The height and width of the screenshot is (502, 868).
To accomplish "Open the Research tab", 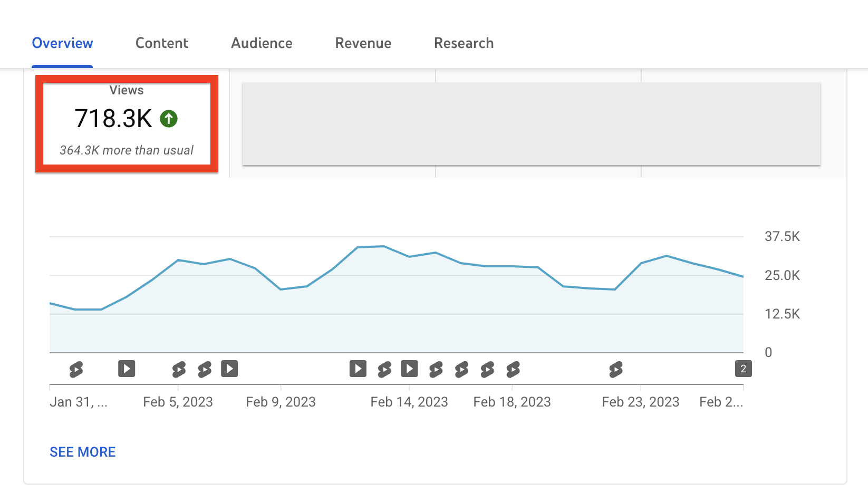I will click(x=464, y=43).
